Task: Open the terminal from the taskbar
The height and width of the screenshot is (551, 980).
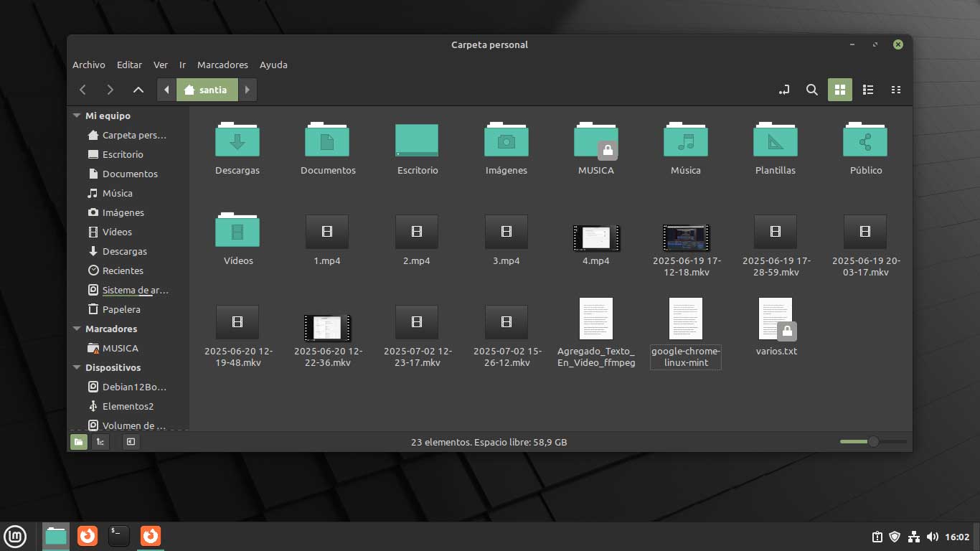Action: (119, 536)
